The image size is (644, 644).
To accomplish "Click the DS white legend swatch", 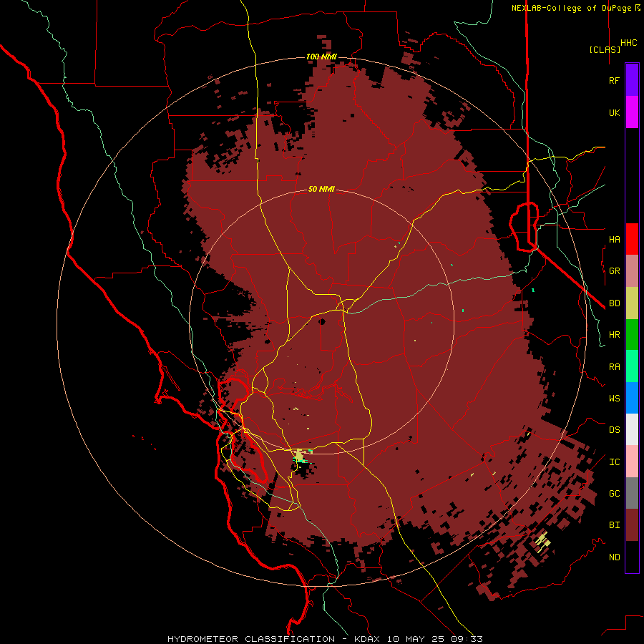I will tap(632, 429).
